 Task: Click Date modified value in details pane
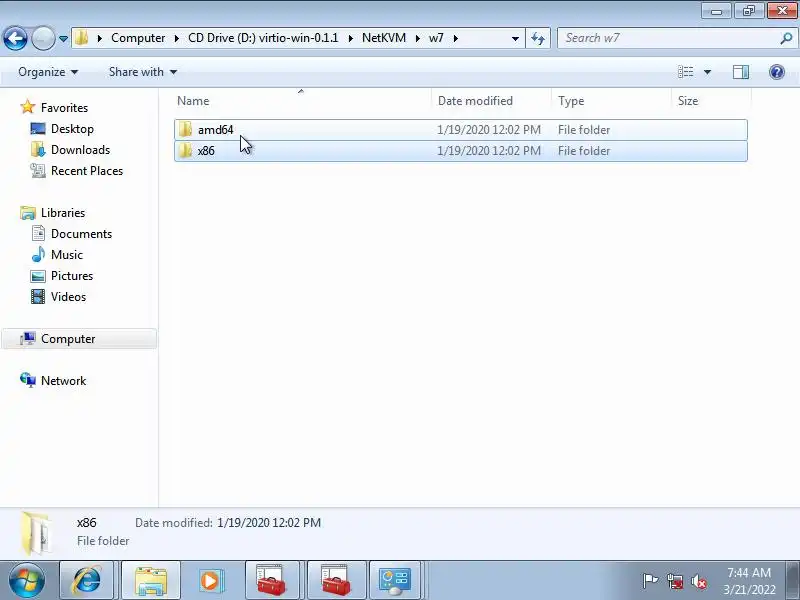click(269, 523)
